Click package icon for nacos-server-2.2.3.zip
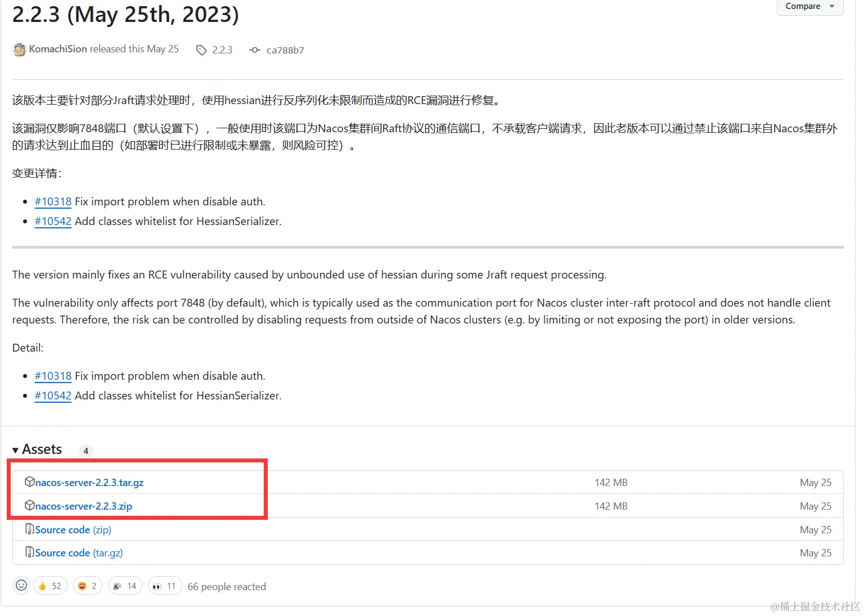Image resolution: width=864 pixels, height=616 pixels. (x=30, y=505)
